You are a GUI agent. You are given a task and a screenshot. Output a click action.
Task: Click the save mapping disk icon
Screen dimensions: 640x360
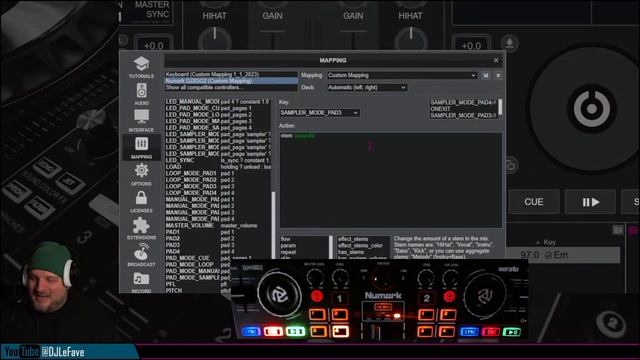point(485,76)
